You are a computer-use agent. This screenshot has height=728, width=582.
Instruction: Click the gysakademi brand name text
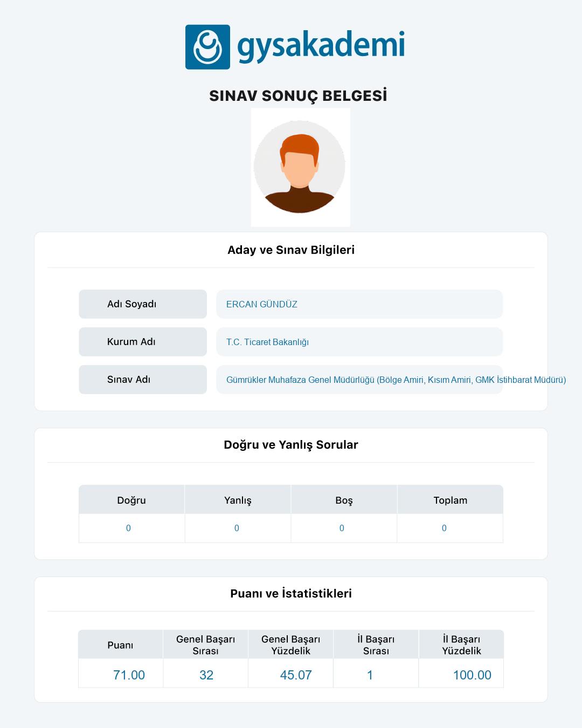point(321,46)
